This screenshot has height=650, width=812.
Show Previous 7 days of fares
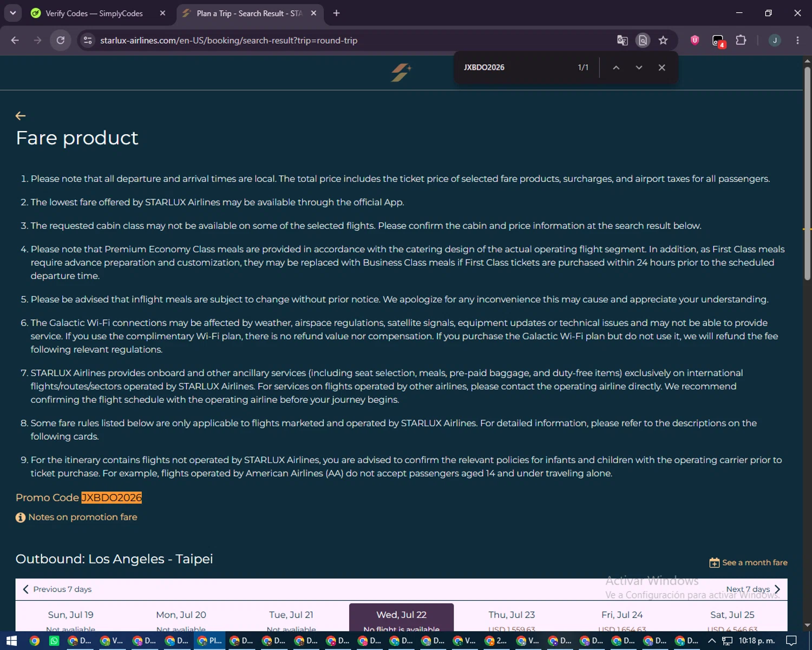[57, 589]
